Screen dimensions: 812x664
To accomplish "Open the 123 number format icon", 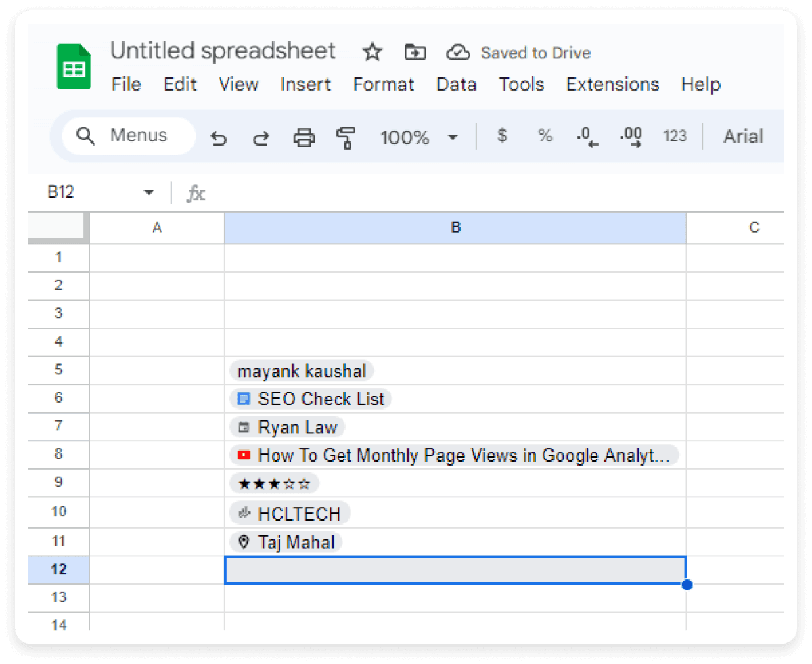I will [x=675, y=136].
